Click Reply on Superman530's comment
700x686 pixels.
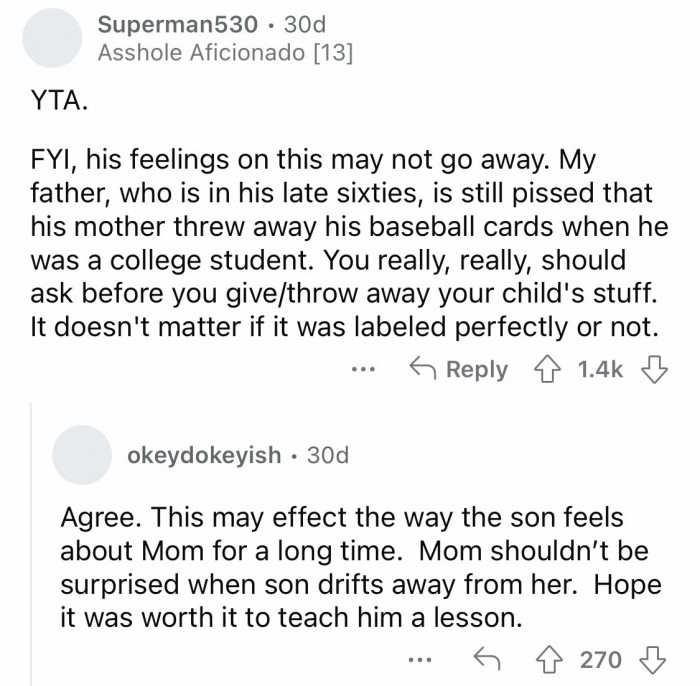tap(460, 369)
